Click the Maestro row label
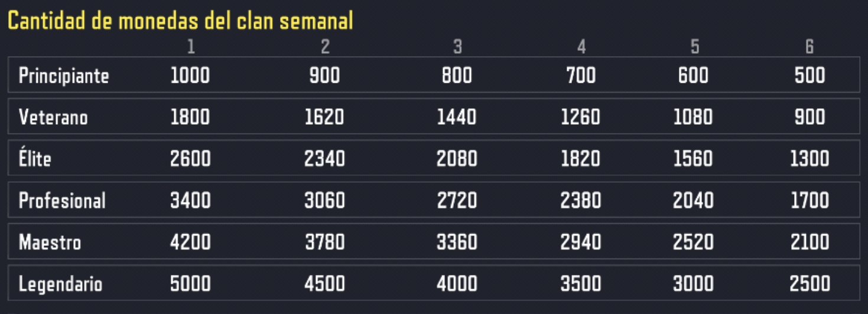Image resolution: width=868 pixels, height=314 pixels. (x=50, y=242)
